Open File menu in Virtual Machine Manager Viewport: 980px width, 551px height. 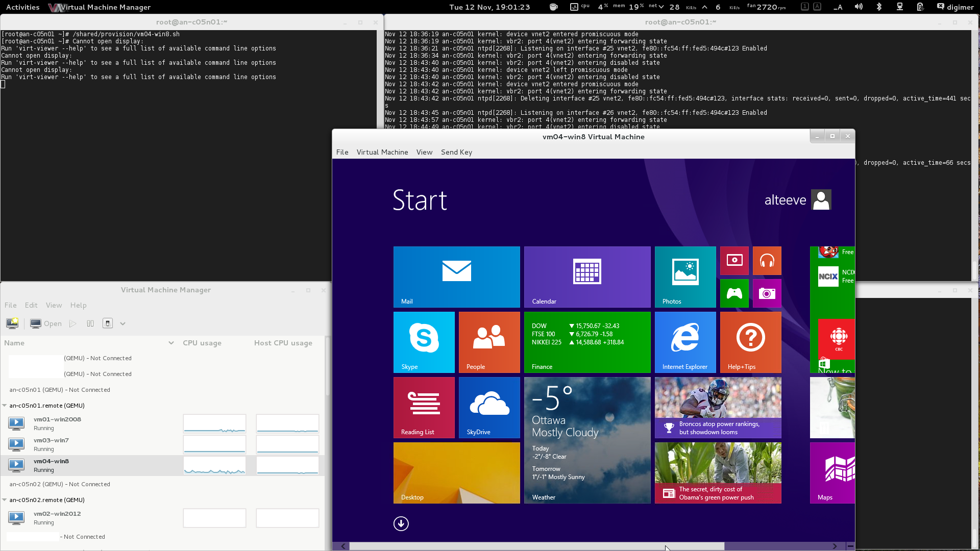(11, 305)
